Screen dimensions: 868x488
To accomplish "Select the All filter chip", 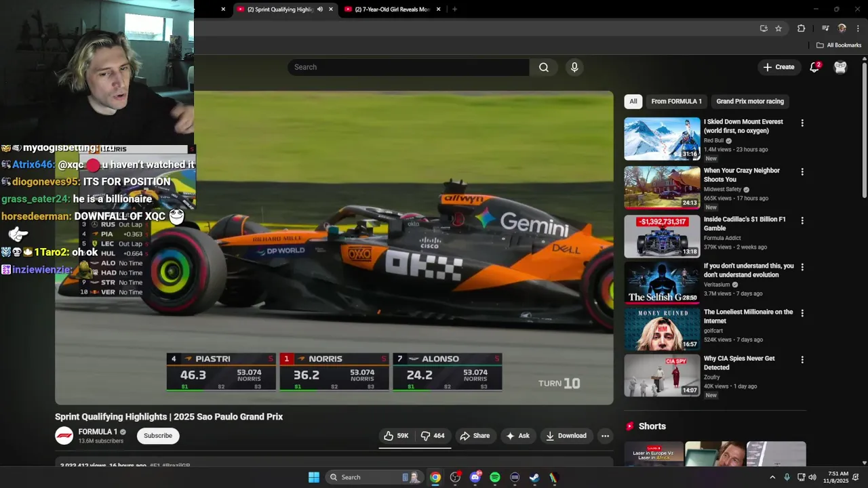I will click(633, 101).
